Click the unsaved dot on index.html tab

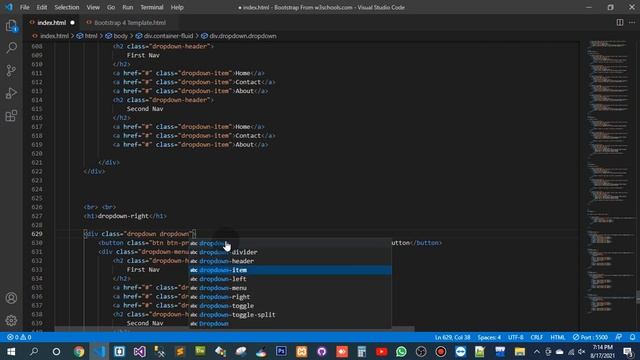coord(73,22)
